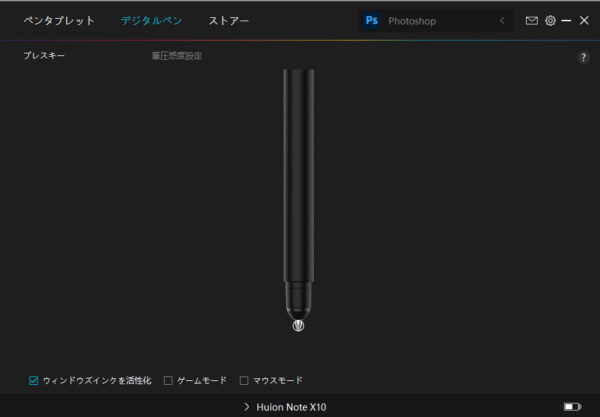Click the Photoshop Ps application icon
The height and width of the screenshot is (417, 600).
pos(372,21)
